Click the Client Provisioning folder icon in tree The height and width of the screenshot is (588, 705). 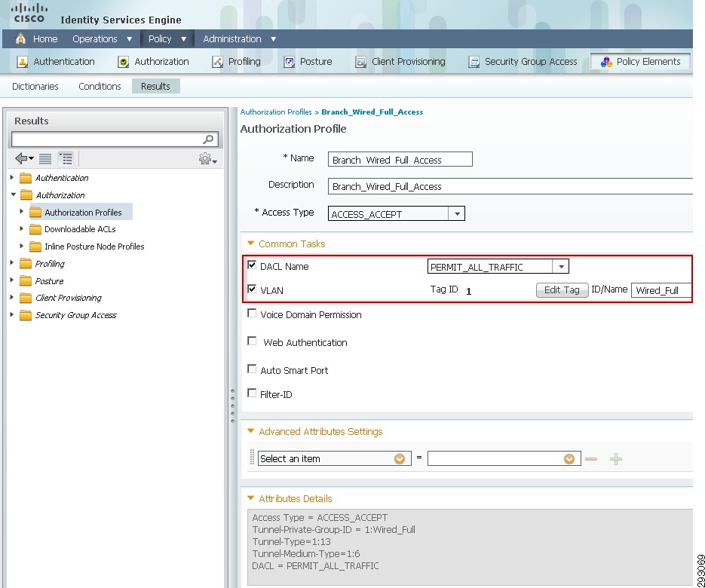click(x=26, y=298)
